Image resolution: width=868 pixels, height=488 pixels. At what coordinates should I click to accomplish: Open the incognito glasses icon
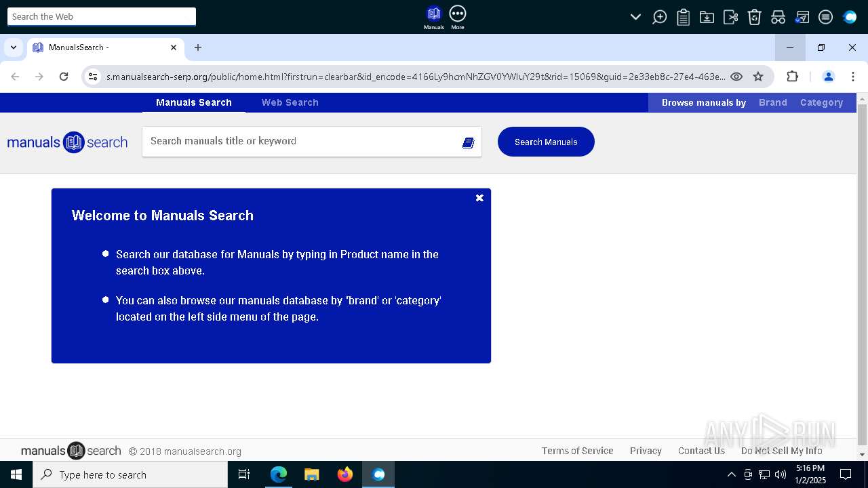coord(778,17)
